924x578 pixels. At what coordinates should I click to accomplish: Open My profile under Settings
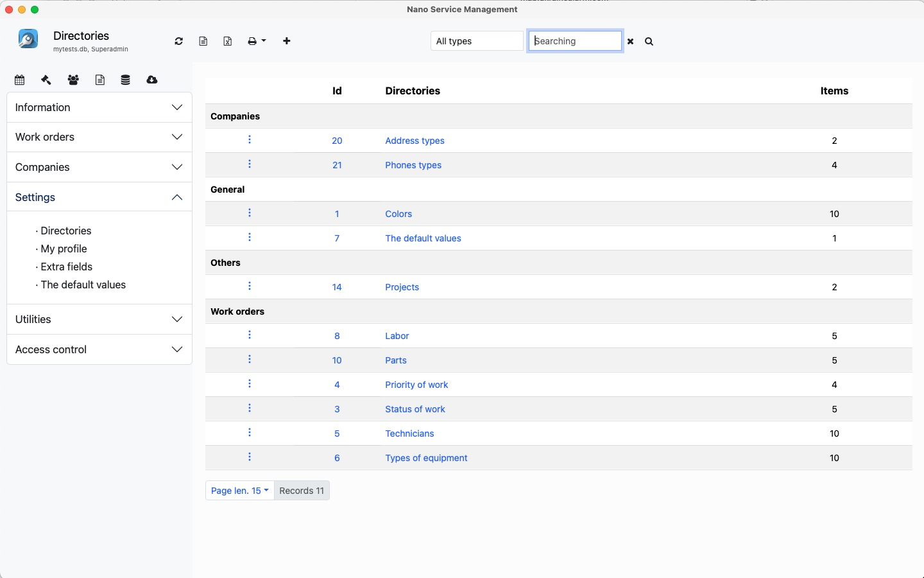[64, 249]
